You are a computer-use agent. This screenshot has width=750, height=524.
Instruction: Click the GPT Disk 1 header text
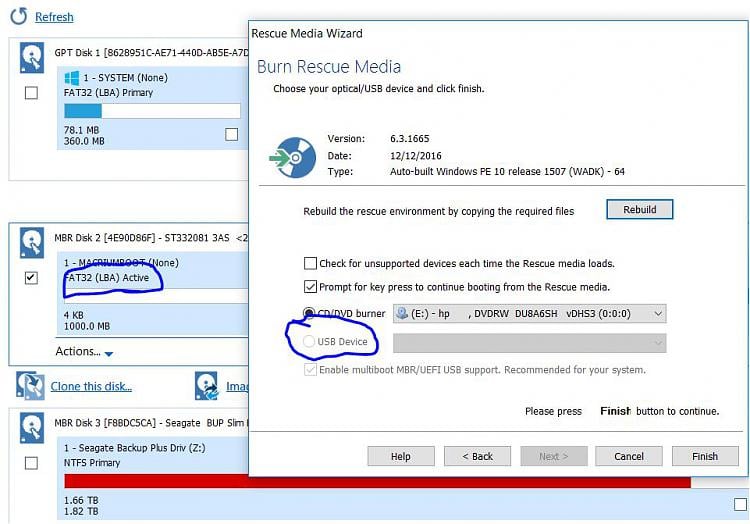[151, 53]
